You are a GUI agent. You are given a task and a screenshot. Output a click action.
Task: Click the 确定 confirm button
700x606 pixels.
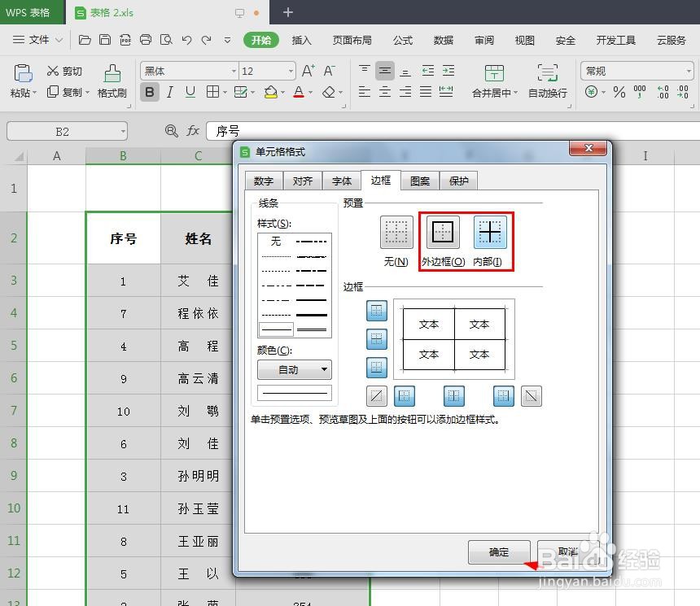(x=499, y=552)
